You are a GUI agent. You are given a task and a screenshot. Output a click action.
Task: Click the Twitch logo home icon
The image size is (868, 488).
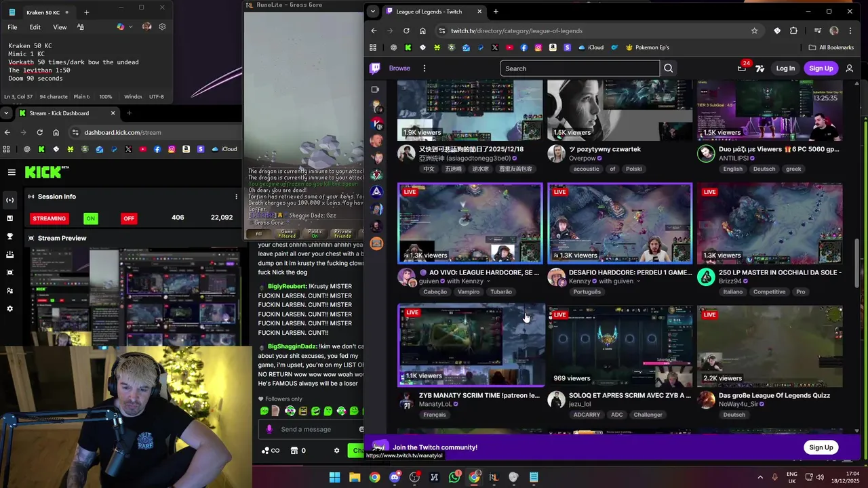pyautogui.click(x=375, y=68)
